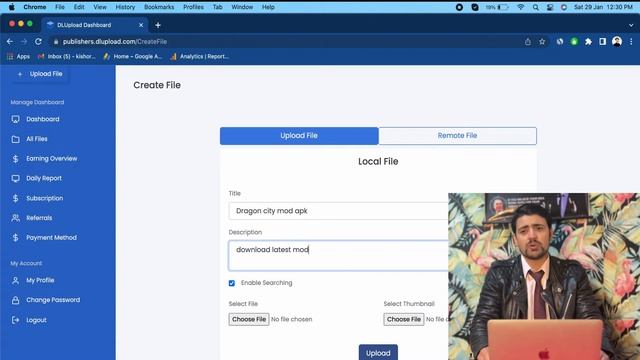Open Chrome three-dot menu
This screenshot has height=360, width=640.
631,42
